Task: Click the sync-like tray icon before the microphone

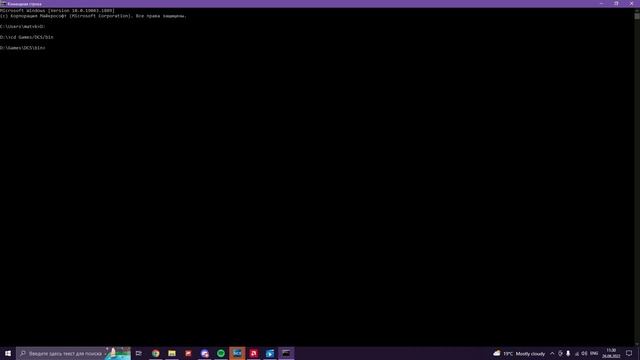Action: pyautogui.click(x=560, y=353)
